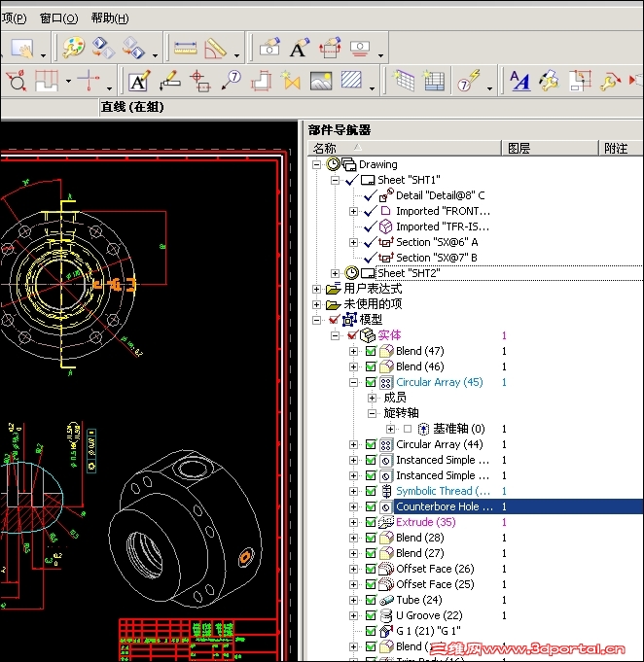Click the feature control frame icon
The width and height of the screenshot is (644, 662).
point(261,81)
